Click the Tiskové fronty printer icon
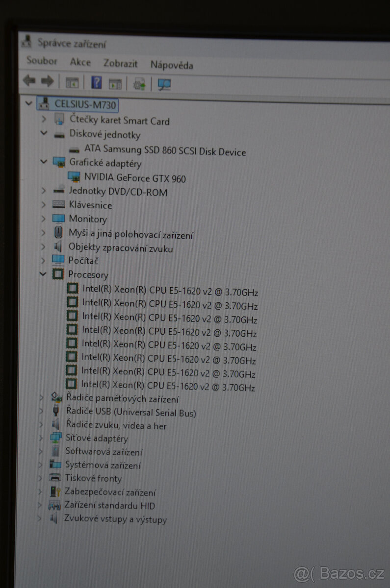 click(55, 477)
